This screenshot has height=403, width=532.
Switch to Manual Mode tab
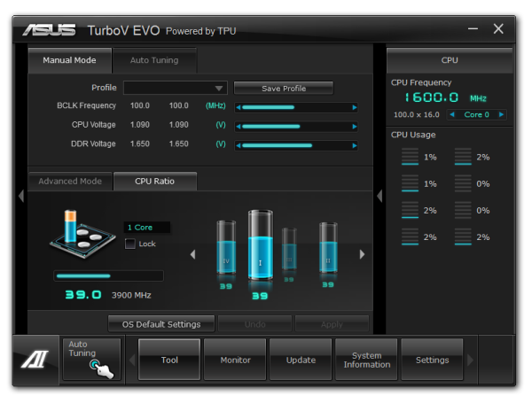click(x=69, y=60)
